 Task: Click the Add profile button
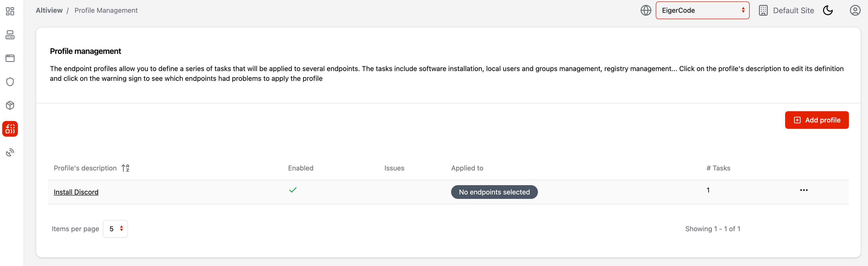click(x=816, y=120)
